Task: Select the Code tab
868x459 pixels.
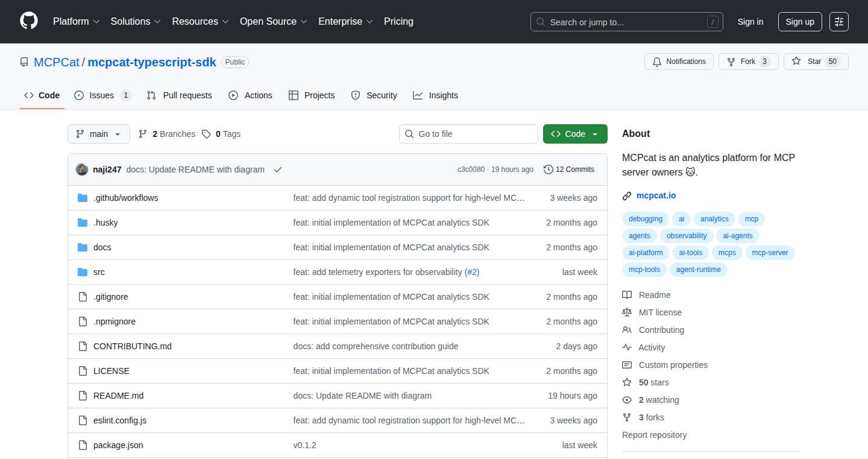Action: 42,95
